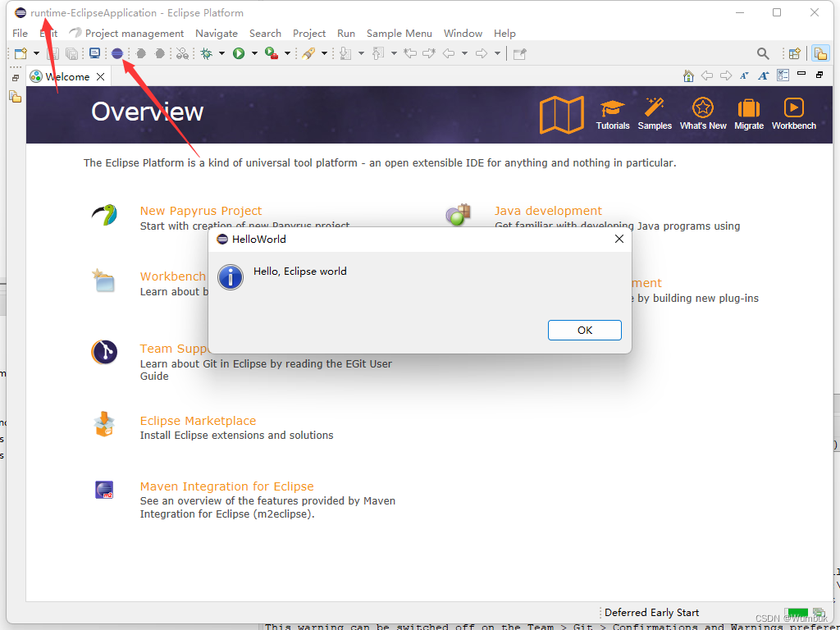Viewport: 840px width, 630px height.
Task: Open the Sample Menu
Action: (x=399, y=33)
